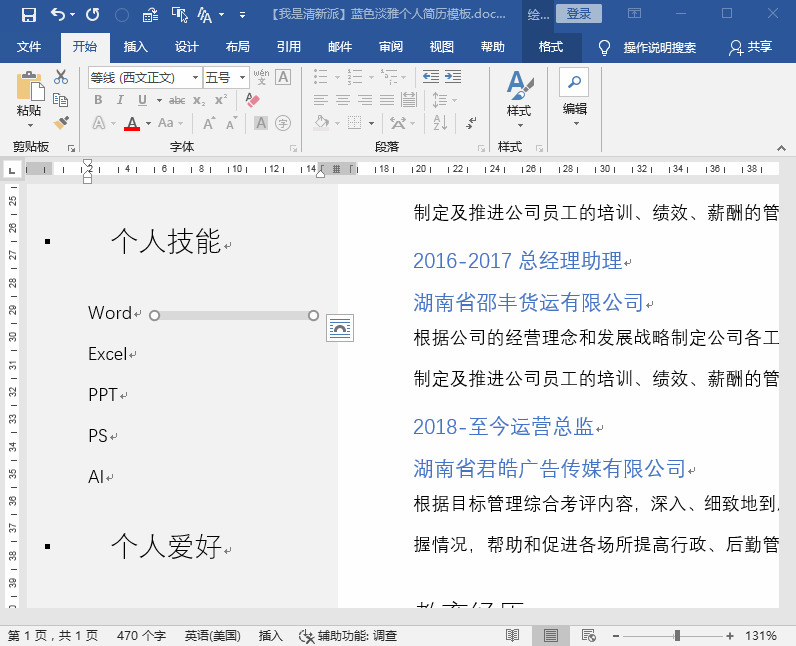Open bullets list dropdown arrow

pos(337,78)
